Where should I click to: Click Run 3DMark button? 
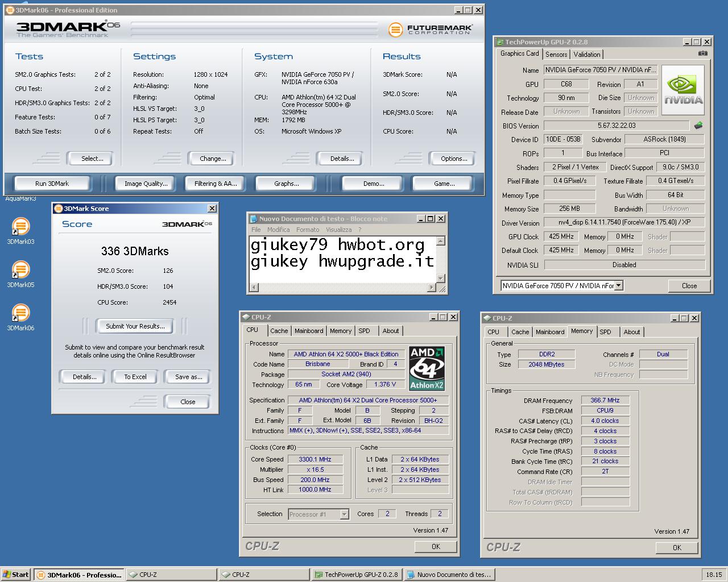tap(52, 184)
